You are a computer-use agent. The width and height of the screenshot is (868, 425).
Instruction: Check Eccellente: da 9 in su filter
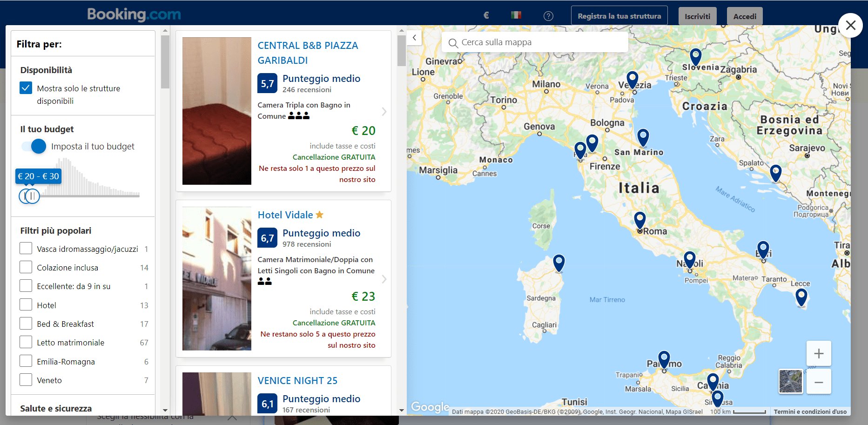click(26, 286)
